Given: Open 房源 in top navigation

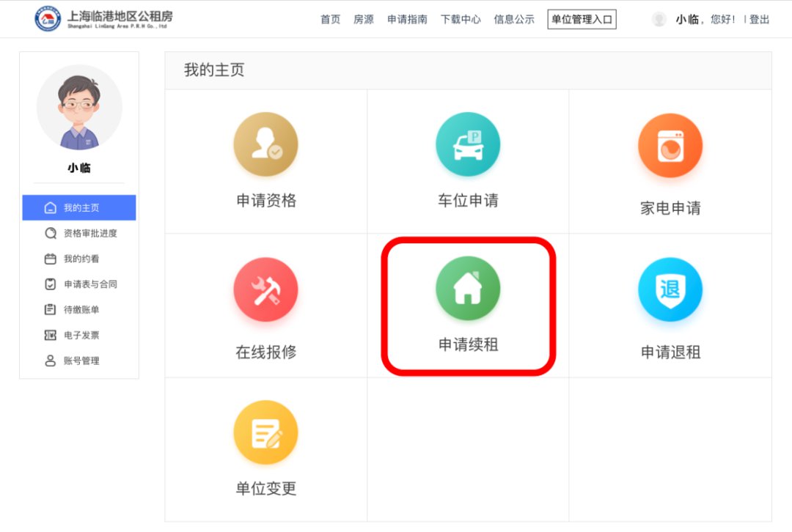Looking at the screenshot, I should coord(364,19).
